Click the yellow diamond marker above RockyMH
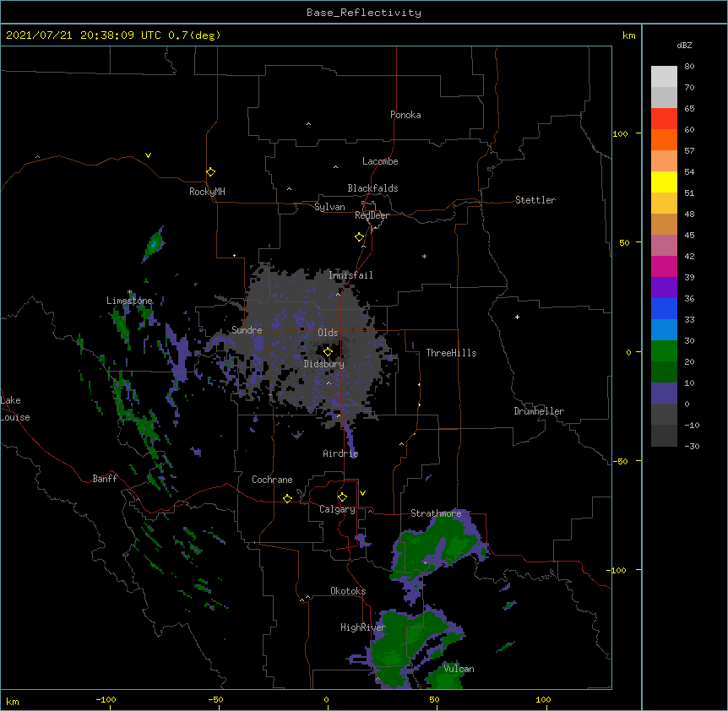The height and width of the screenshot is (711, 728). (x=210, y=172)
